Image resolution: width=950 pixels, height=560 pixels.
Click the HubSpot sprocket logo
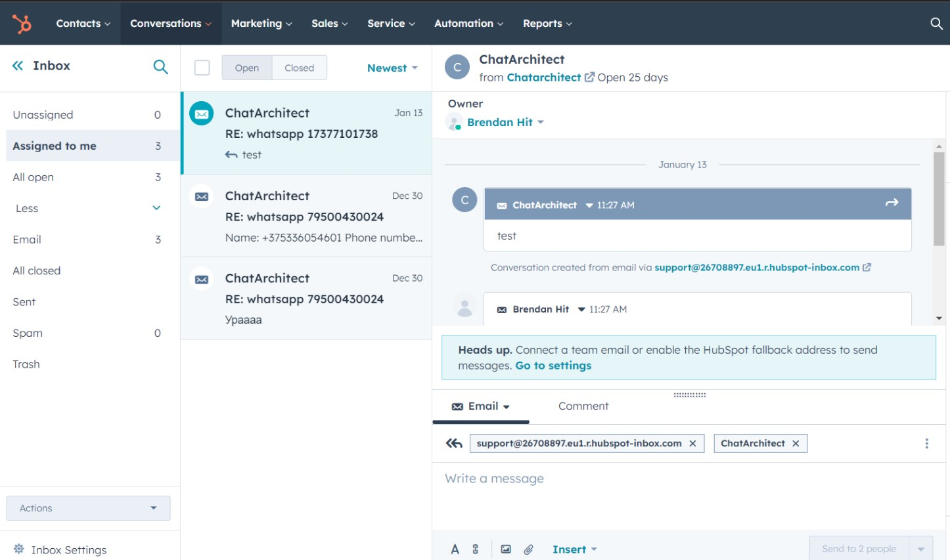(22, 24)
